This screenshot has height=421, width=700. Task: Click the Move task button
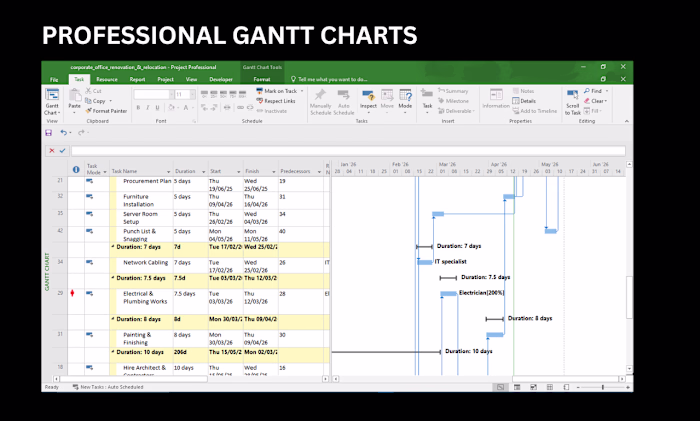[x=387, y=100]
